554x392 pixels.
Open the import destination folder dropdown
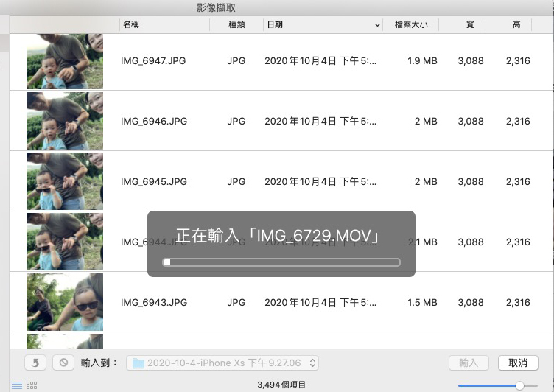click(x=222, y=363)
